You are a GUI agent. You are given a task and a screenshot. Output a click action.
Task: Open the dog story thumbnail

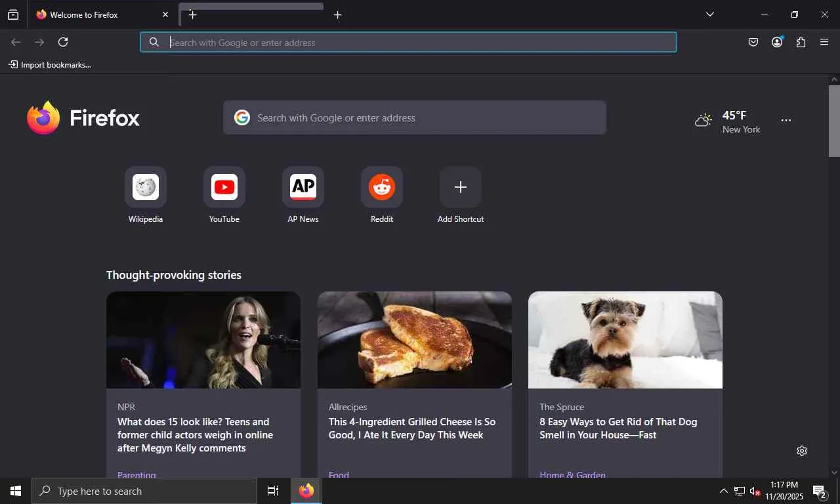(625, 340)
